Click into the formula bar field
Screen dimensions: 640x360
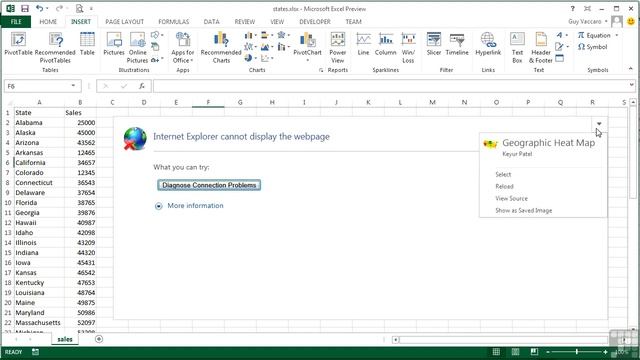(390, 86)
